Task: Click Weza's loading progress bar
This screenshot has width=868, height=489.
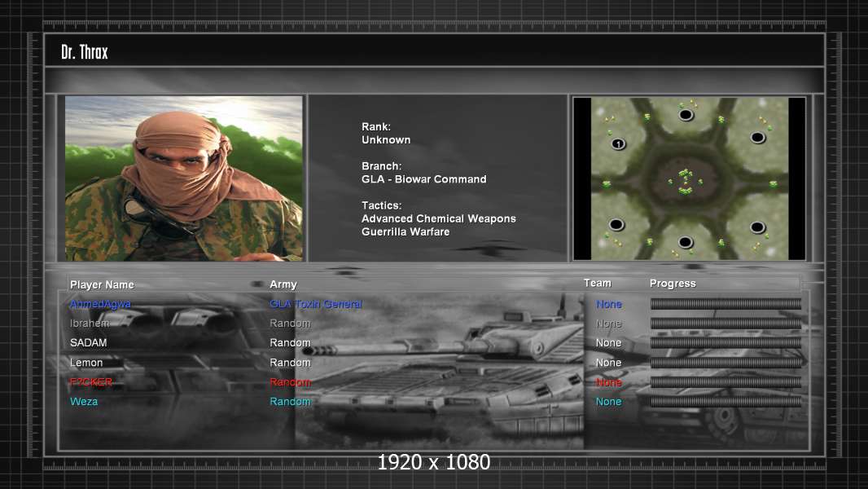Action: click(x=726, y=402)
